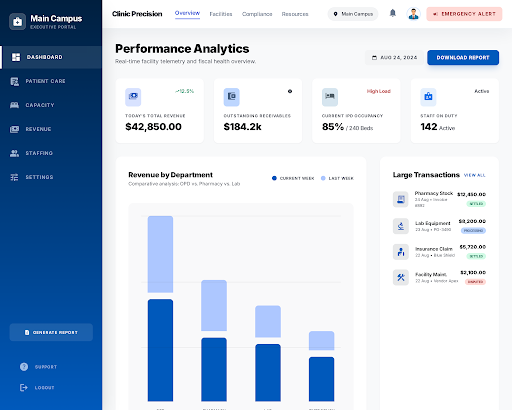Open notifications bell

pos(393,13)
